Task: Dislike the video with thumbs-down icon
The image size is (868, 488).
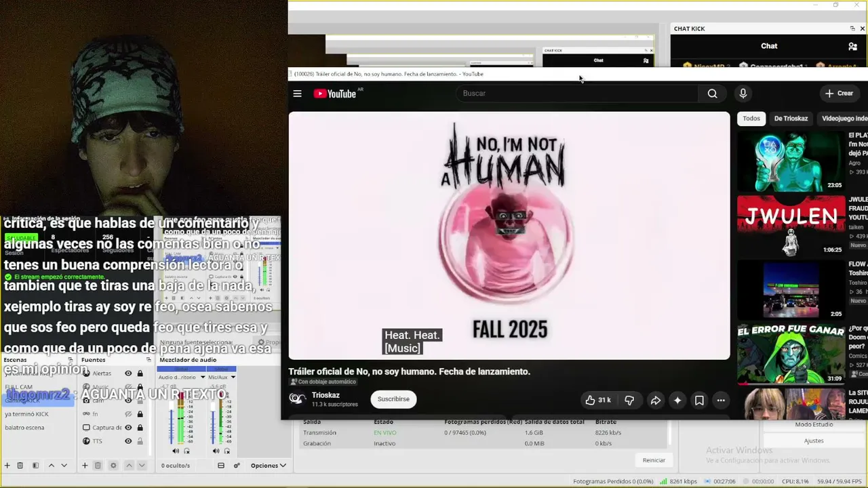Action: point(629,400)
